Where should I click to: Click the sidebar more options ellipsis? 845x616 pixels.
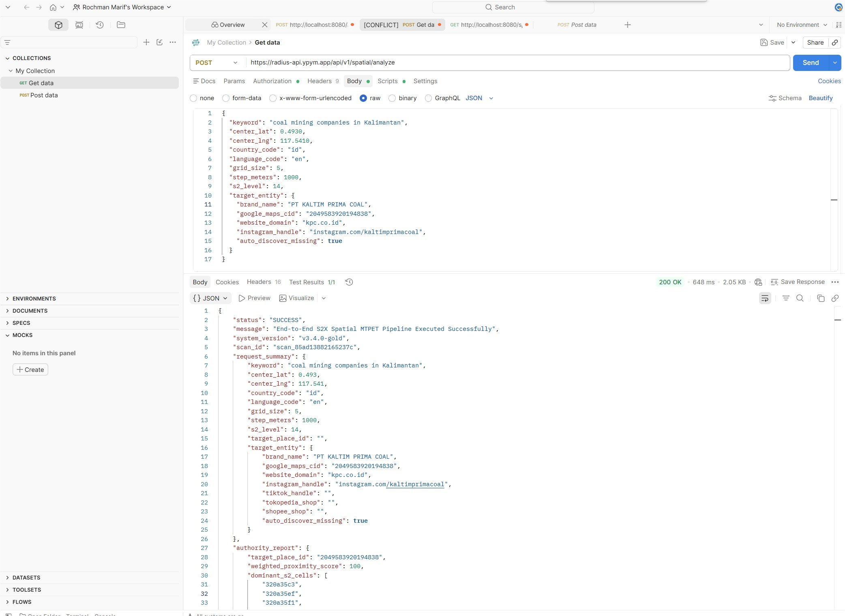173,42
